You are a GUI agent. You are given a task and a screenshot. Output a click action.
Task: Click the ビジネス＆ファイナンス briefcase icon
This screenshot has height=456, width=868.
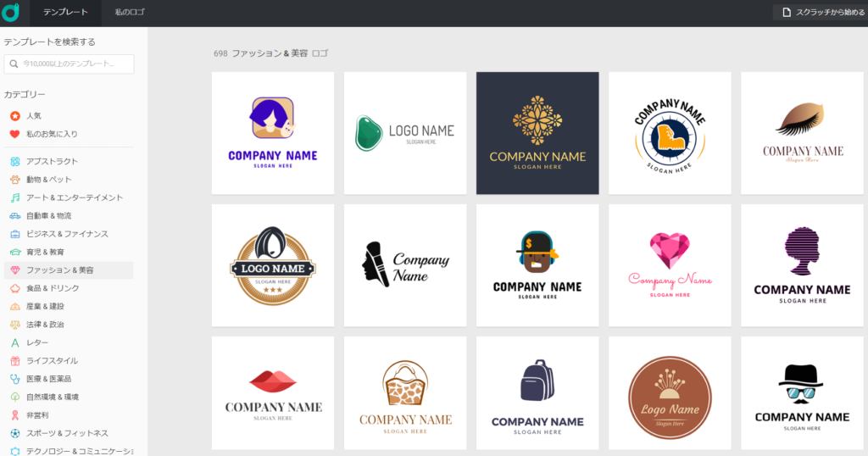tap(15, 234)
